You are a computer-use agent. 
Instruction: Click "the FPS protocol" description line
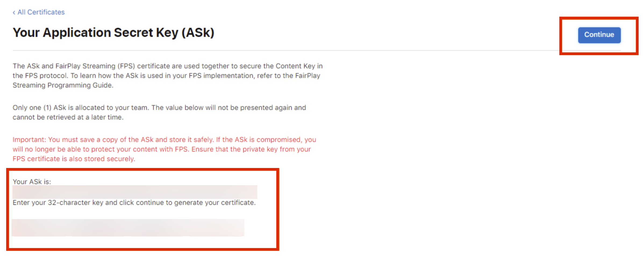click(x=40, y=76)
